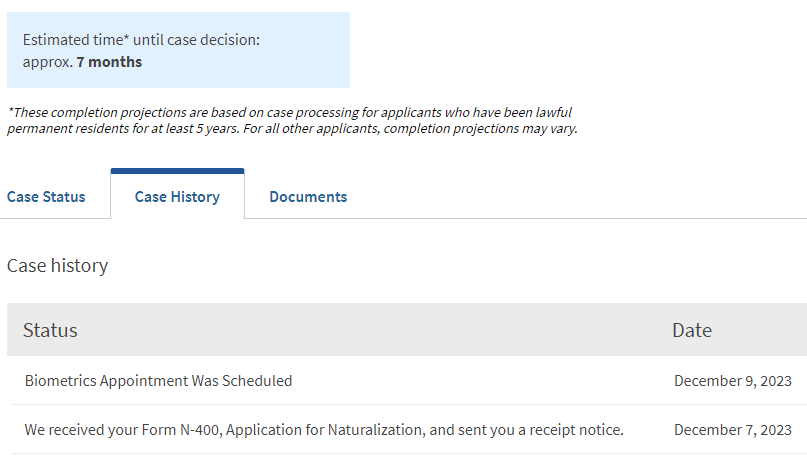Screen dimensions: 807x459
Task: Click the December 9, 2023 date
Action: tap(732, 381)
